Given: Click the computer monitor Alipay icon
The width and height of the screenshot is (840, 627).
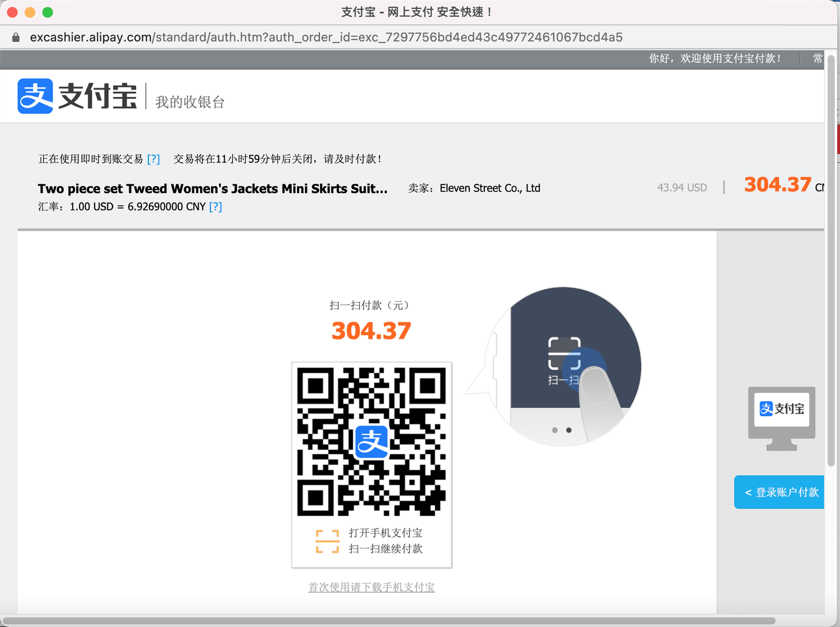Looking at the screenshot, I should (x=782, y=419).
